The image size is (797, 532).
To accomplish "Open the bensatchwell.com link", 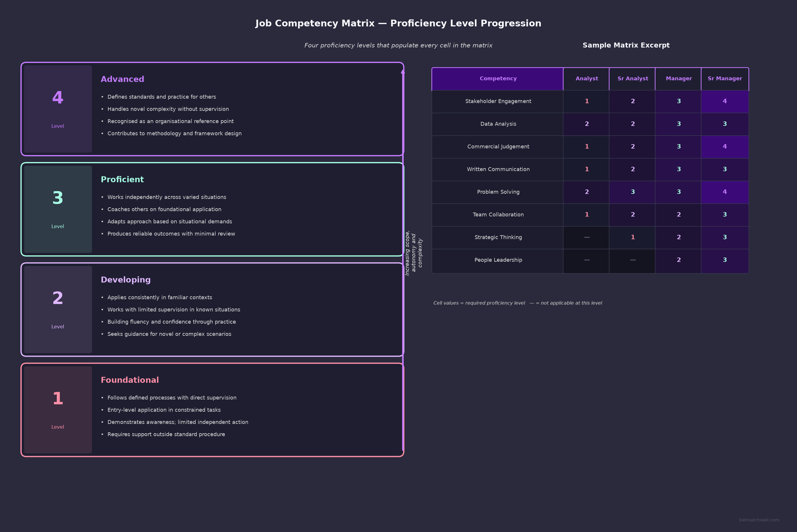I will (x=759, y=520).
